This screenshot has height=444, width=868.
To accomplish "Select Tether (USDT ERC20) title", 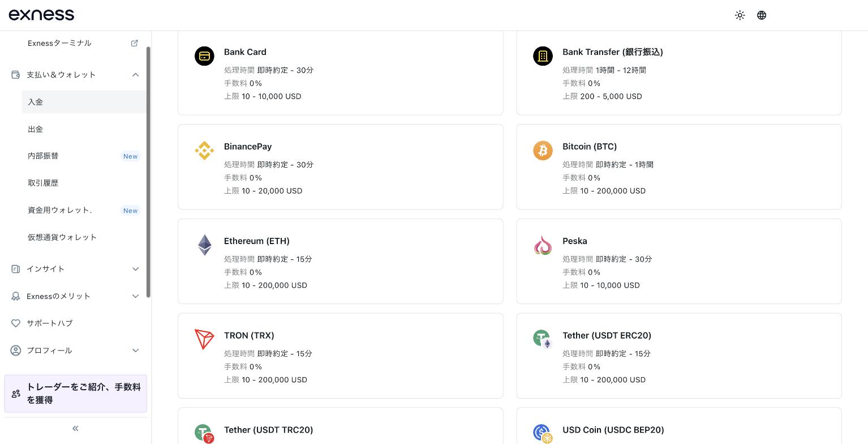I will coord(607,335).
